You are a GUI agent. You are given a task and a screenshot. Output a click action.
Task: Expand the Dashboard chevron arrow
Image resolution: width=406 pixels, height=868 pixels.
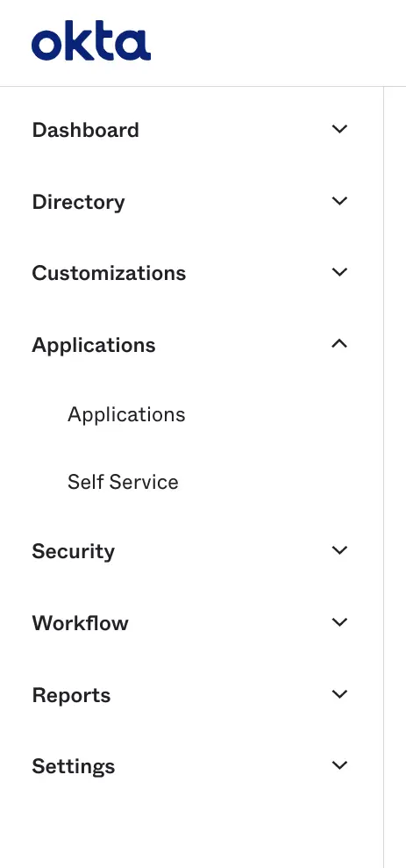[x=339, y=129]
